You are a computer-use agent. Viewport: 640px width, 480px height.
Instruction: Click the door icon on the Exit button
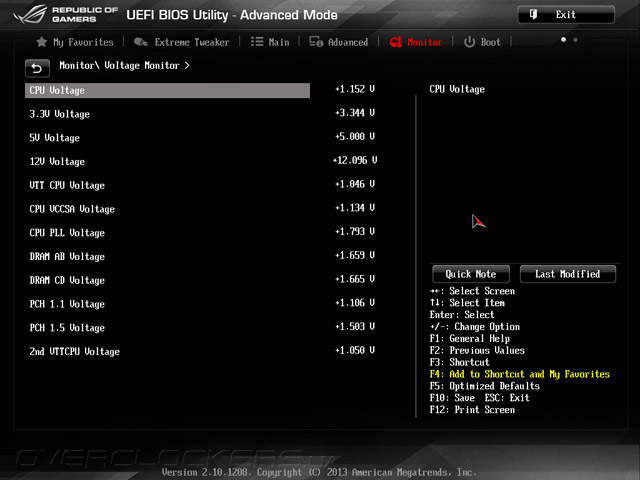click(x=533, y=15)
